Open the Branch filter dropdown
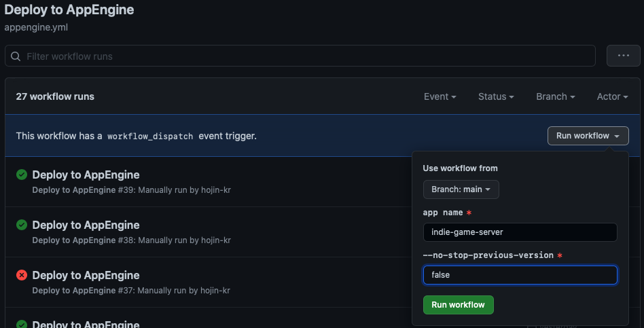644x328 pixels. coord(555,97)
